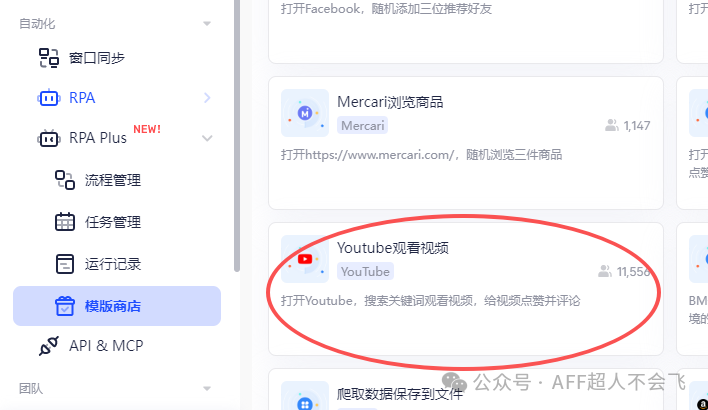Open the Mercari浏览商品 template title
This screenshot has width=708, height=410.
[390, 102]
